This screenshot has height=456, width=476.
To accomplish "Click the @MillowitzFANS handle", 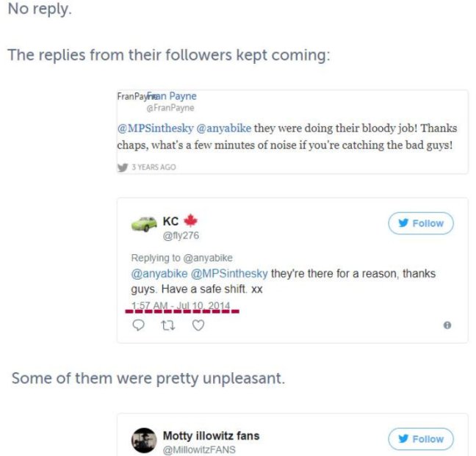I will point(198,449).
